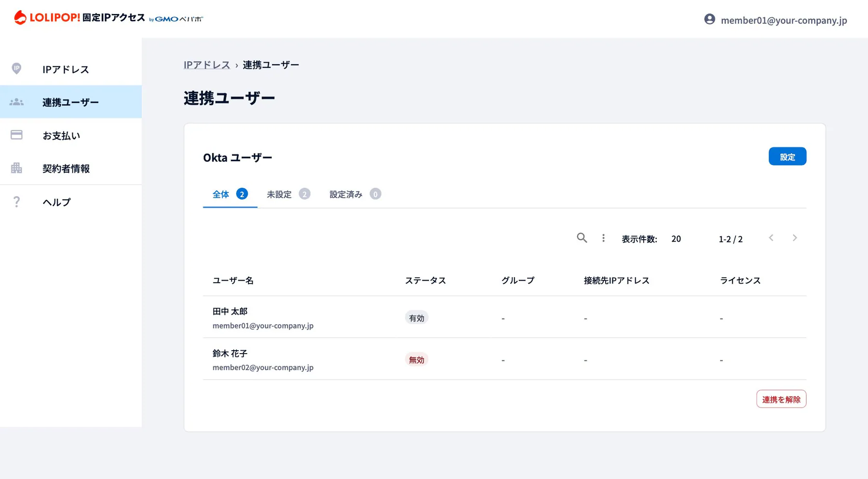Open the account avatar icon
Viewport: 868px width, 479px height.
pyautogui.click(x=709, y=19)
